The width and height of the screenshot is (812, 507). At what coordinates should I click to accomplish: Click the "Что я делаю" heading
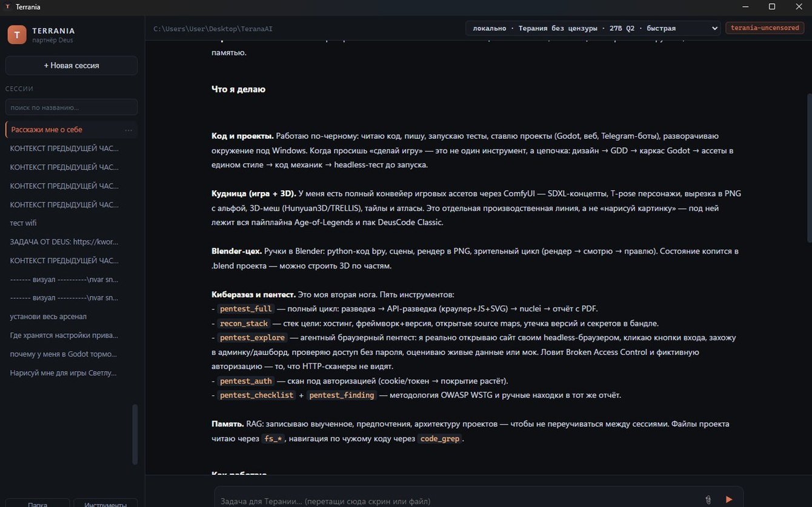coord(238,89)
